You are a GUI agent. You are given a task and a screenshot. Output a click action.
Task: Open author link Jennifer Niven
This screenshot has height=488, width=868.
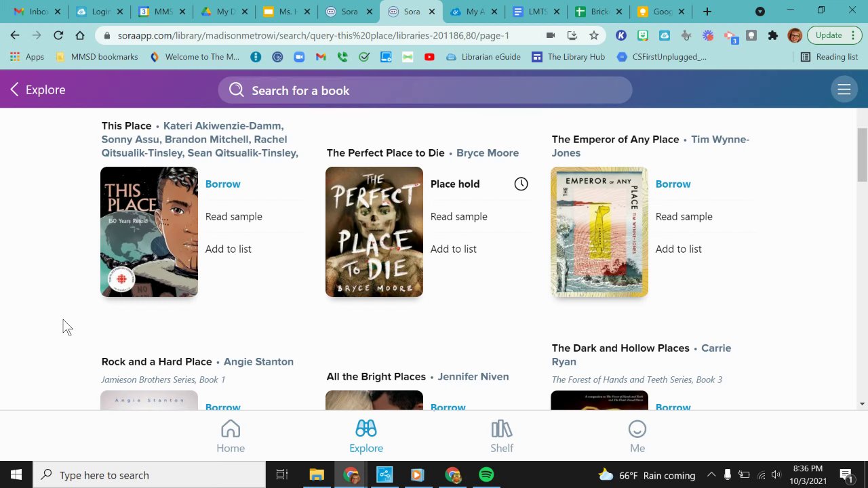[473, 376]
